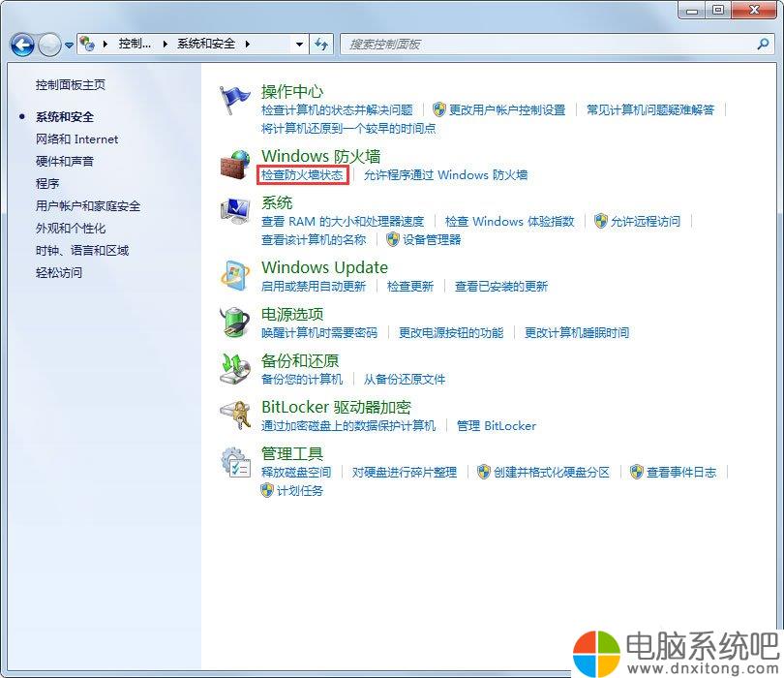The width and height of the screenshot is (784, 678).
Task: Click 检查 Windows 体验指数 link
Action: point(509,221)
